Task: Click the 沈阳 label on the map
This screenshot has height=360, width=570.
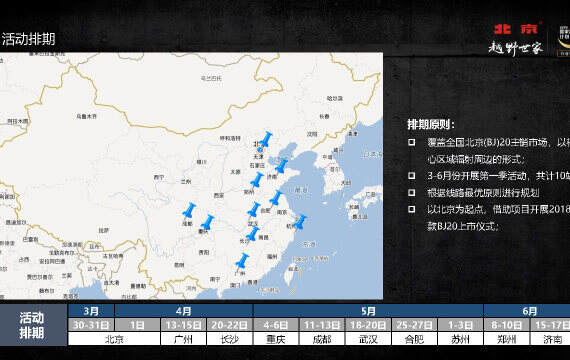Action: (312, 134)
